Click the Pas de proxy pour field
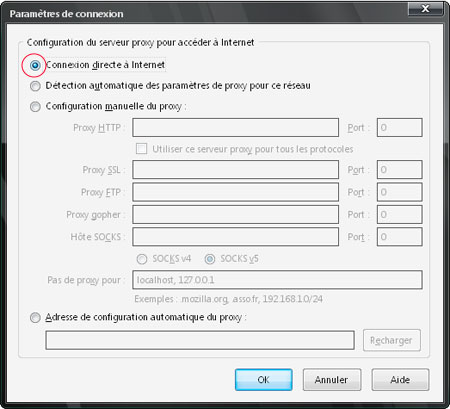 tap(277, 280)
